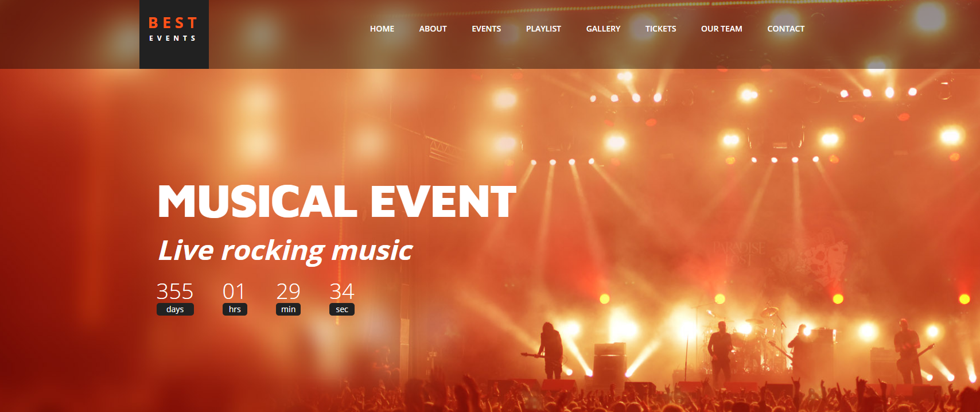Select the min countdown badge

click(288, 309)
